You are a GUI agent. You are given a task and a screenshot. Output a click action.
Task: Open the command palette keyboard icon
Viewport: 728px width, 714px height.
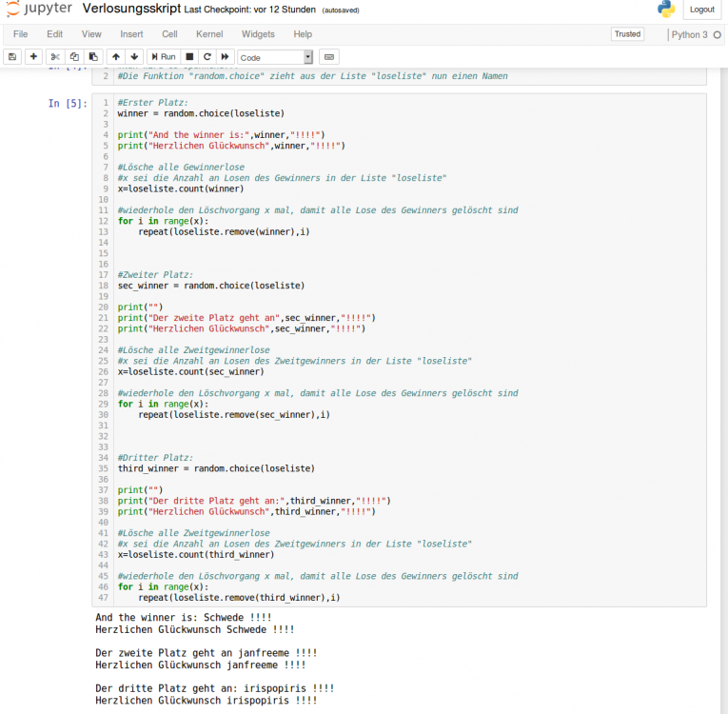tap(328, 57)
